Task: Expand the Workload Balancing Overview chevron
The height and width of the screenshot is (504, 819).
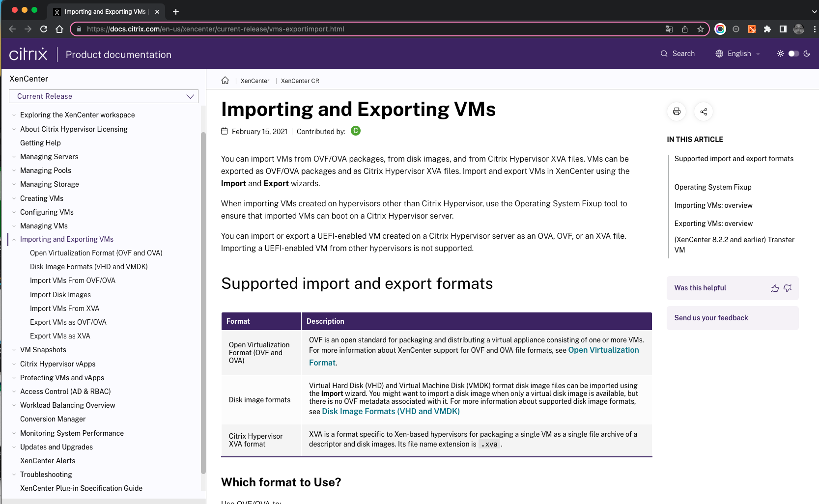Action: (14, 405)
